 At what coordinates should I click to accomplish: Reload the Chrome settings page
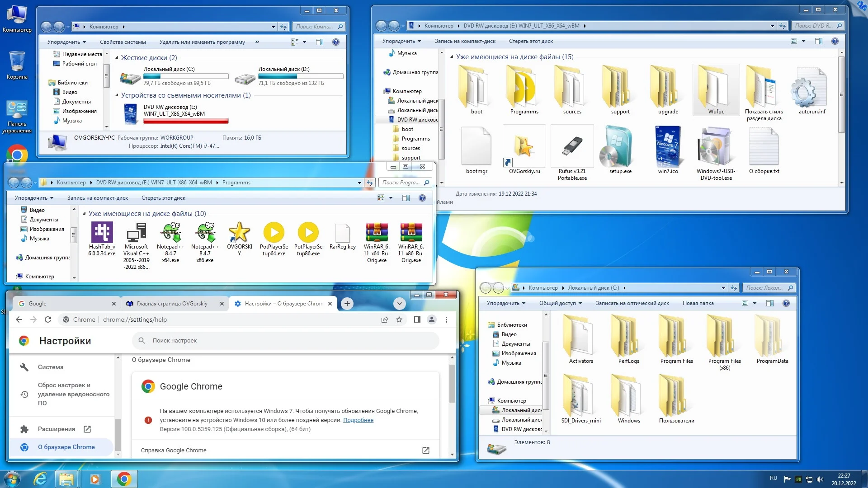click(x=48, y=319)
